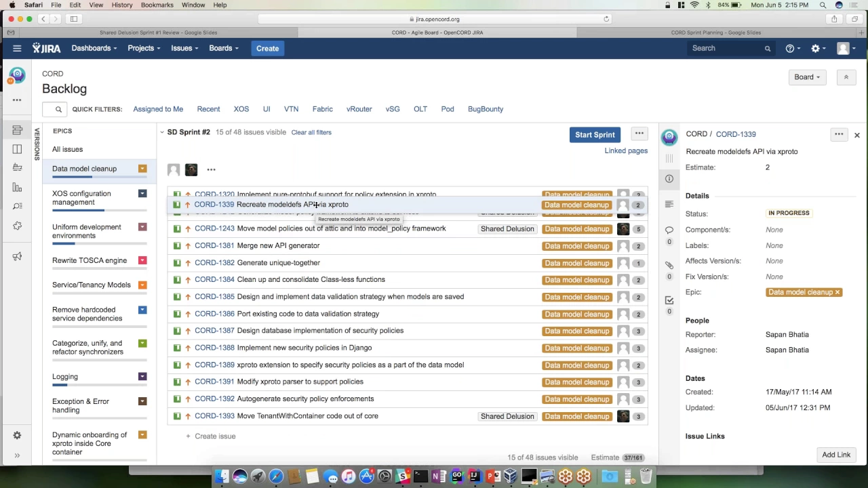Change color of Rewrite TOSCA engine epic swatch
This screenshot has width=868, height=488.
(142, 260)
